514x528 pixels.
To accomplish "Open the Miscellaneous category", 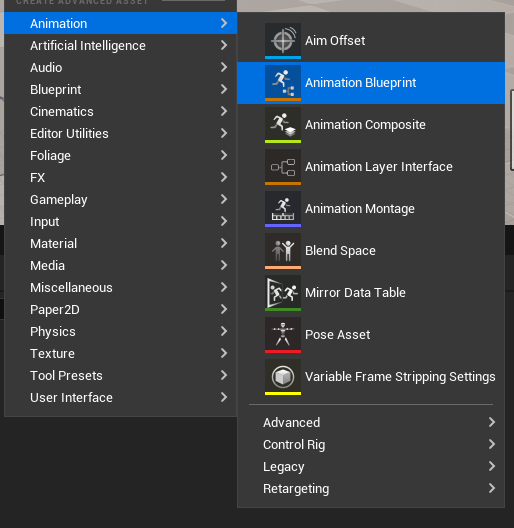I will (121, 288).
